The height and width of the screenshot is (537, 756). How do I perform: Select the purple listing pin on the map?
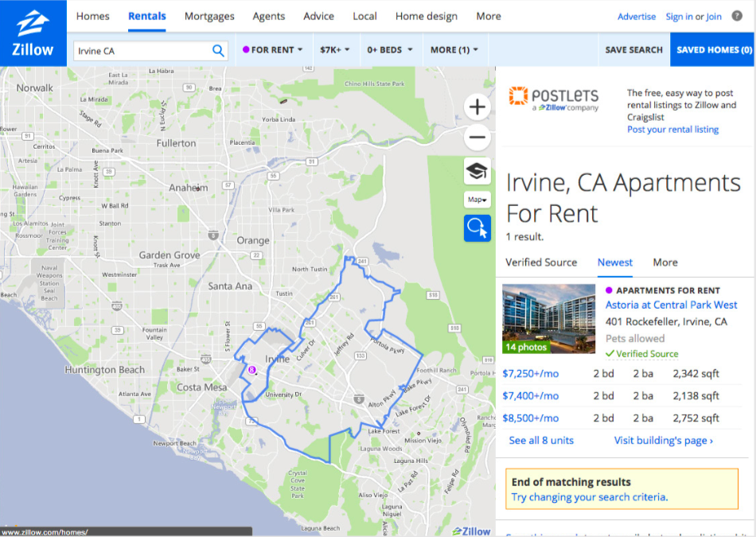pyautogui.click(x=251, y=370)
